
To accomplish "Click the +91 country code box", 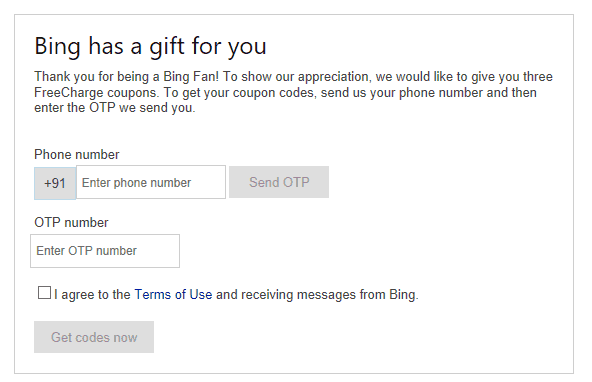I will tap(55, 183).
